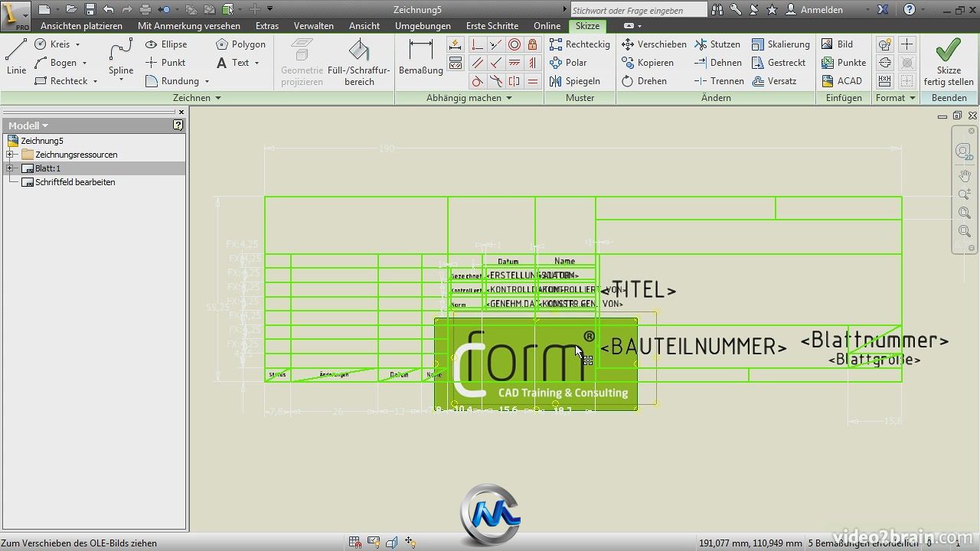Activate Füll-/Schraffurbereich tool
This screenshot has width=980, height=551.
(x=359, y=62)
